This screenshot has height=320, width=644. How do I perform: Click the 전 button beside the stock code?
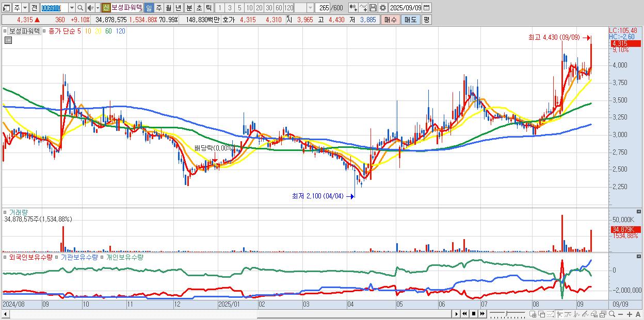tap(34, 8)
